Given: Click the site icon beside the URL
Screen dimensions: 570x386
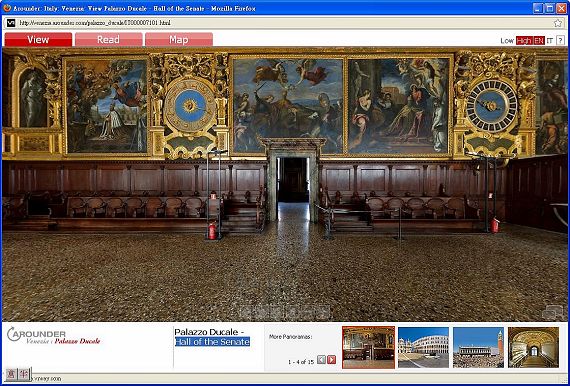Looking at the screenshot, I should [11, 23].
